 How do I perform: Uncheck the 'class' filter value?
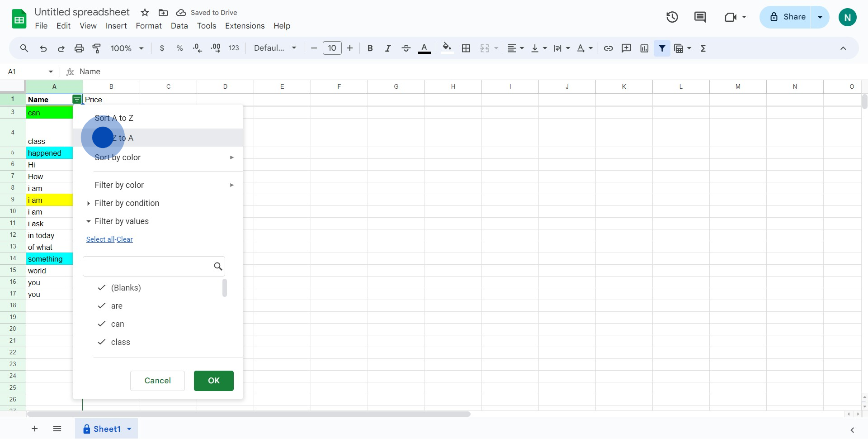click(x=102, y=342)
